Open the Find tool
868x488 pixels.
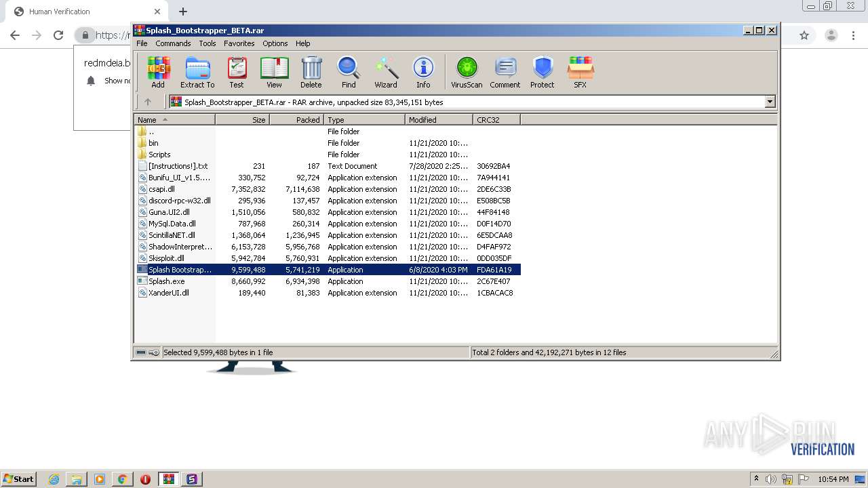pos(349,72)
